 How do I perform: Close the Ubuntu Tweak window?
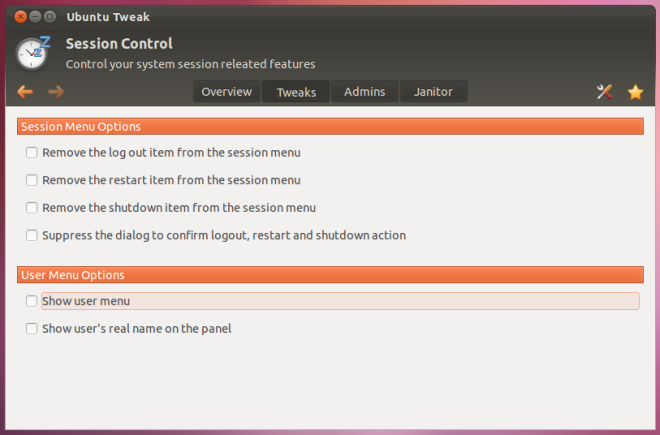pos(20,17)
